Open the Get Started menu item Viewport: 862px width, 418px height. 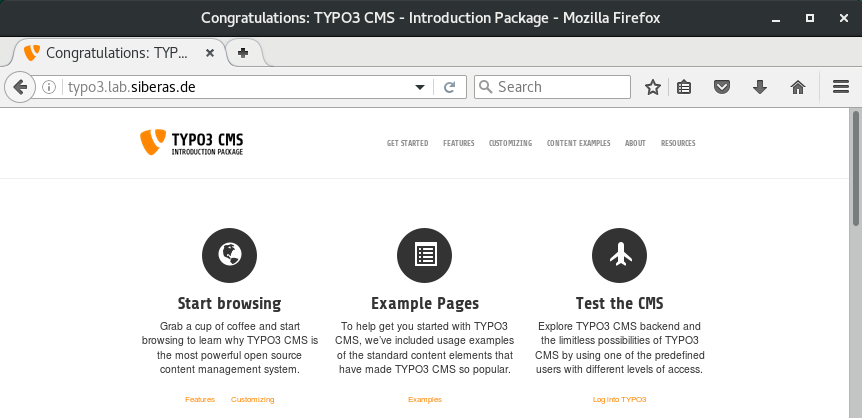[x=407, y=143]
